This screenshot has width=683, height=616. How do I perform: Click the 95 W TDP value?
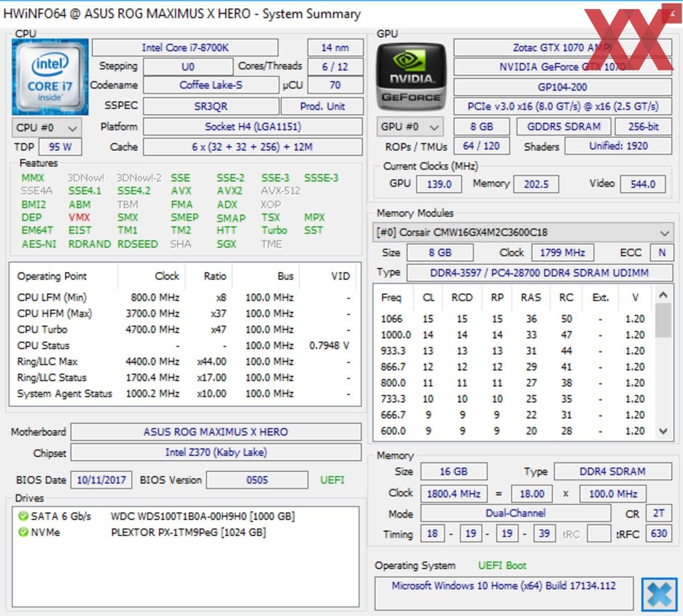(60, 147)
